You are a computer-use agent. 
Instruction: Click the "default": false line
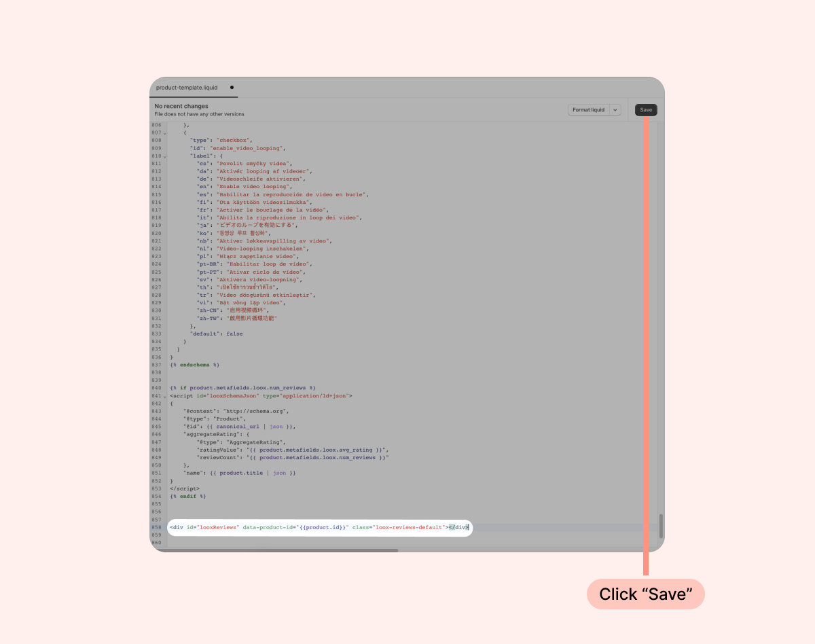click(x=216, y=334)
